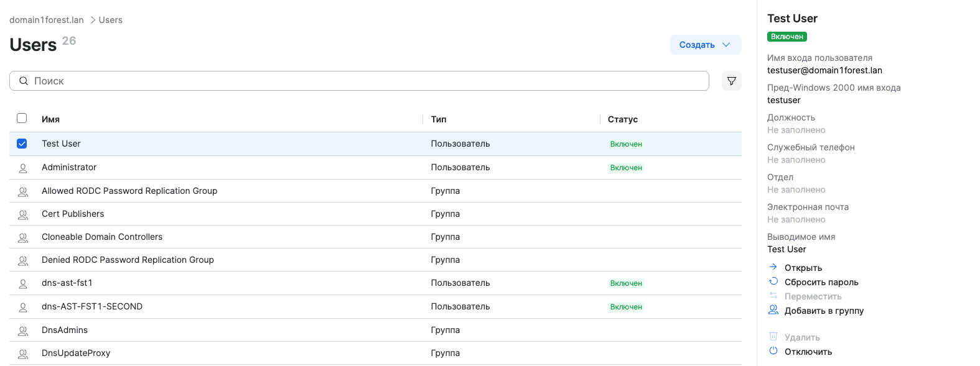
Task: Select the Users breadcrumb item
Action: coord(110,20)
